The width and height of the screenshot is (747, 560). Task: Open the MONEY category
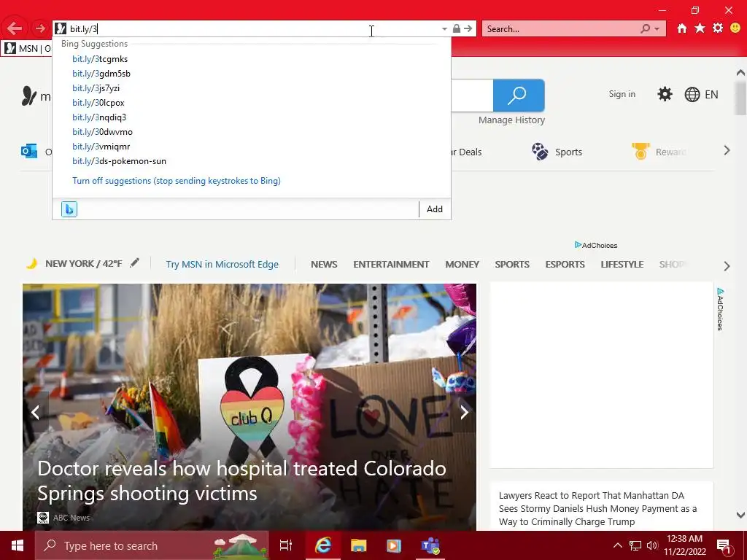(x=462, y=264)
